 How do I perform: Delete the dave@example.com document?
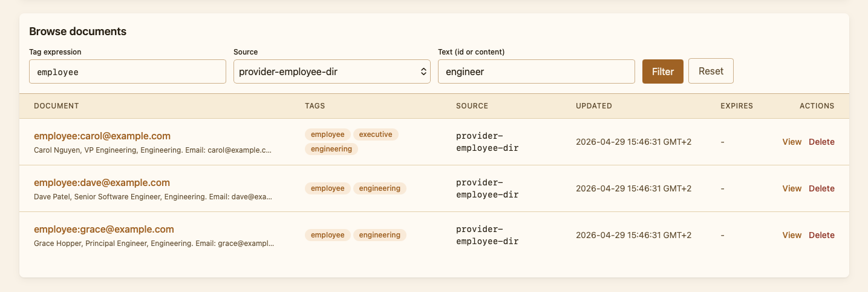tap(821, 188)
